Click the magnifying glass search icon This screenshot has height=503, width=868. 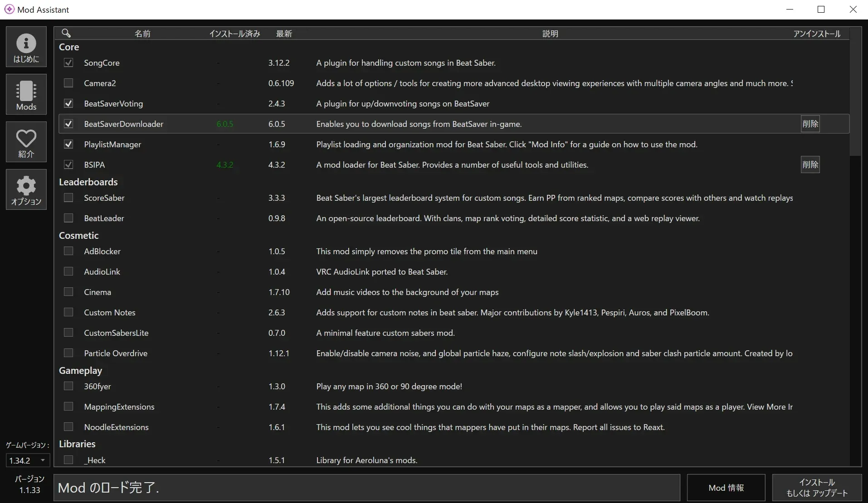pos(66,33)
